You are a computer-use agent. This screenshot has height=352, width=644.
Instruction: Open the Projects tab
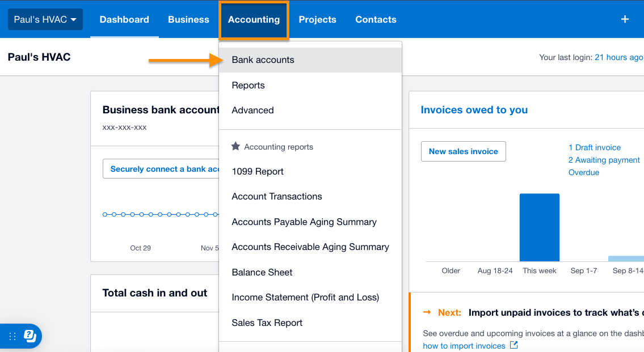click(x=317, y=19)
